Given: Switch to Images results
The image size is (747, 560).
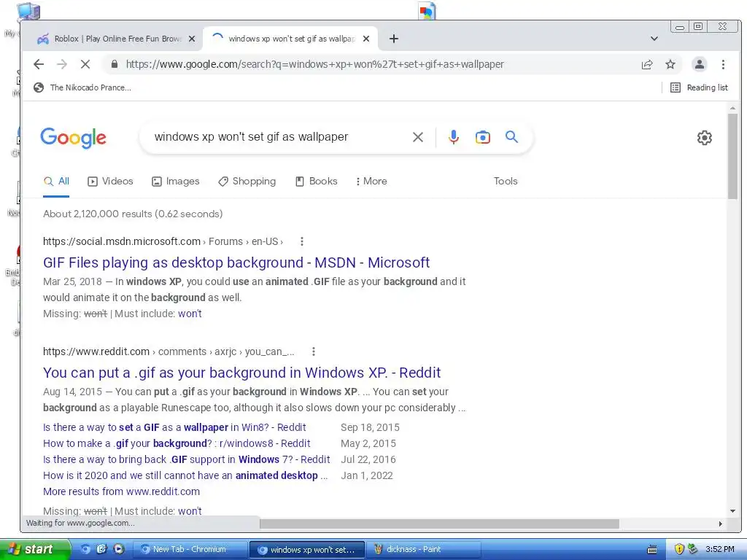Looking at the screenshot, I should point(175,182).
